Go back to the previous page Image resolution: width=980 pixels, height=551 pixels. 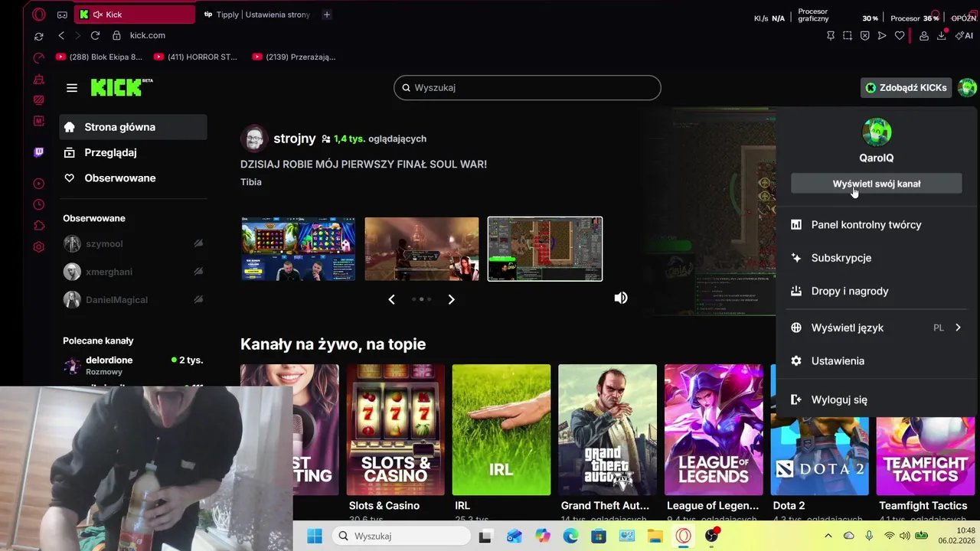61,35
